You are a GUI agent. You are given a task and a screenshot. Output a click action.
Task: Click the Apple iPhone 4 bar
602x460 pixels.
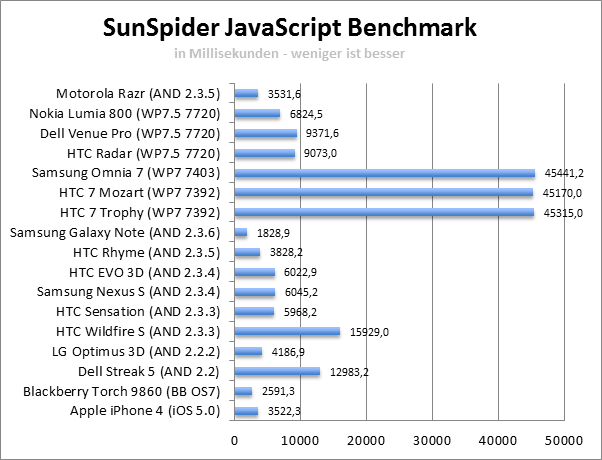pos(246,411)
